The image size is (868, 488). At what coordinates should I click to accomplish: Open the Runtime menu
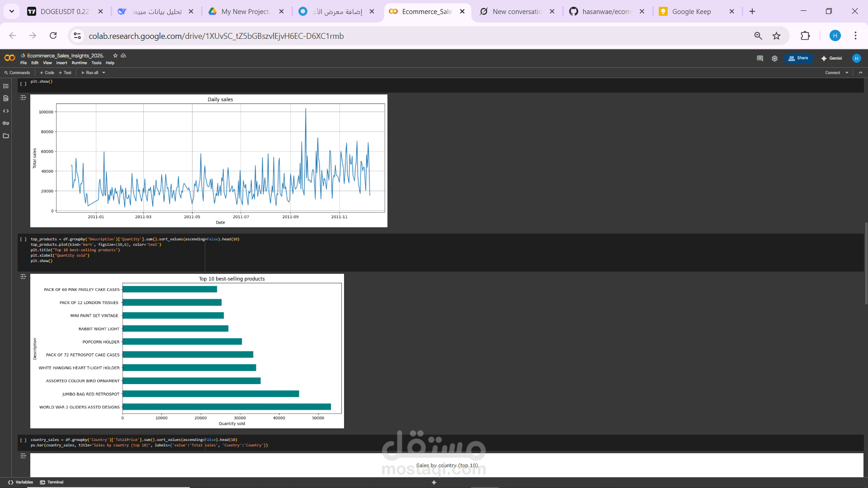(79, 63)
